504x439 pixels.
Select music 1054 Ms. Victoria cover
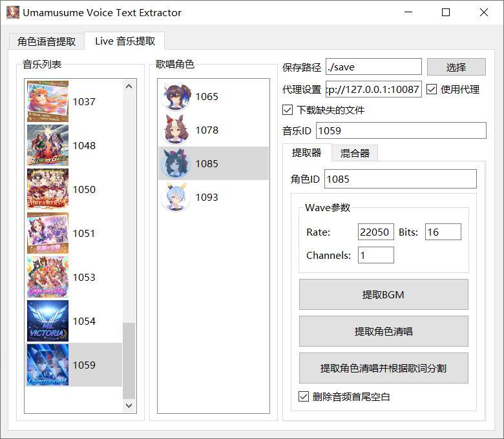click(x=48, y=321)
